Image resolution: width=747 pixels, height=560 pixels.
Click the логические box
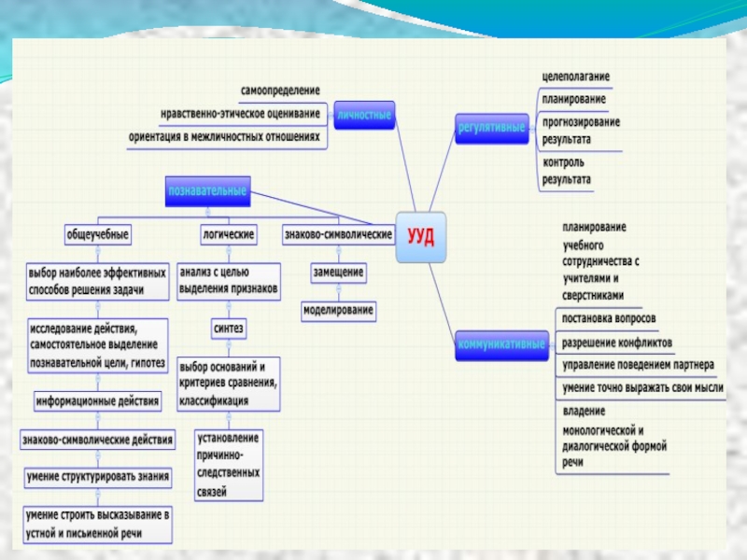229,235
